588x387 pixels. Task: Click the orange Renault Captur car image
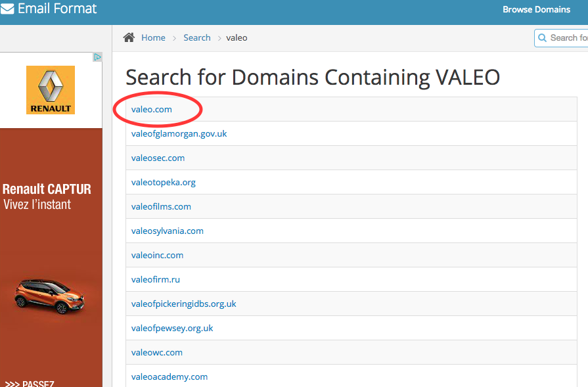pyautogui.click(x=49, y=296)
